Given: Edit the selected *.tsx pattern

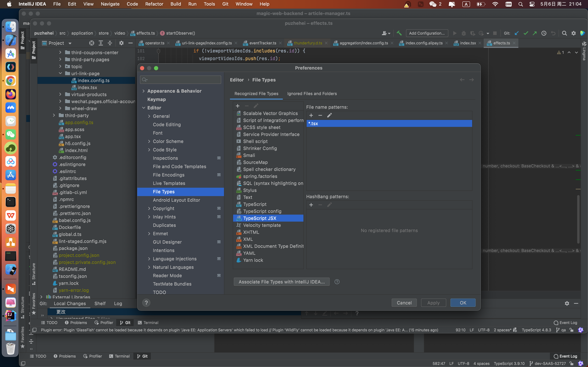Looking at the screenshot, I should [x=329, y=116].
